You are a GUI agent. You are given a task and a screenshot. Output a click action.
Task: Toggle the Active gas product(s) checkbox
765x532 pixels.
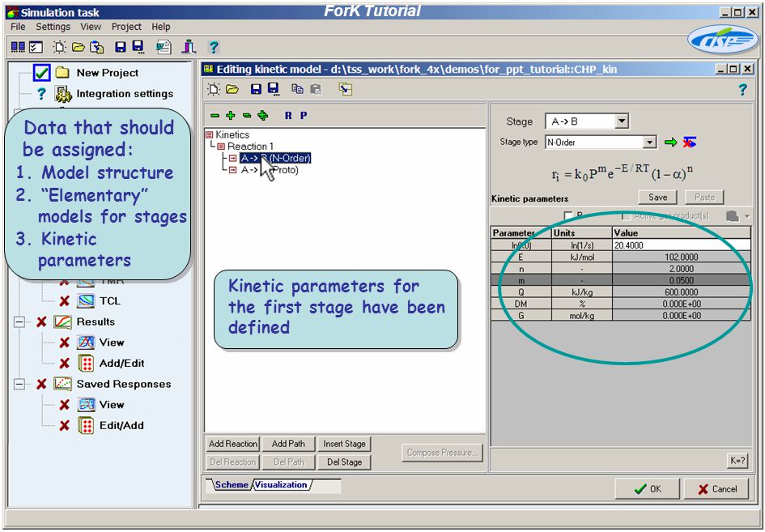[x=626, y=215]
